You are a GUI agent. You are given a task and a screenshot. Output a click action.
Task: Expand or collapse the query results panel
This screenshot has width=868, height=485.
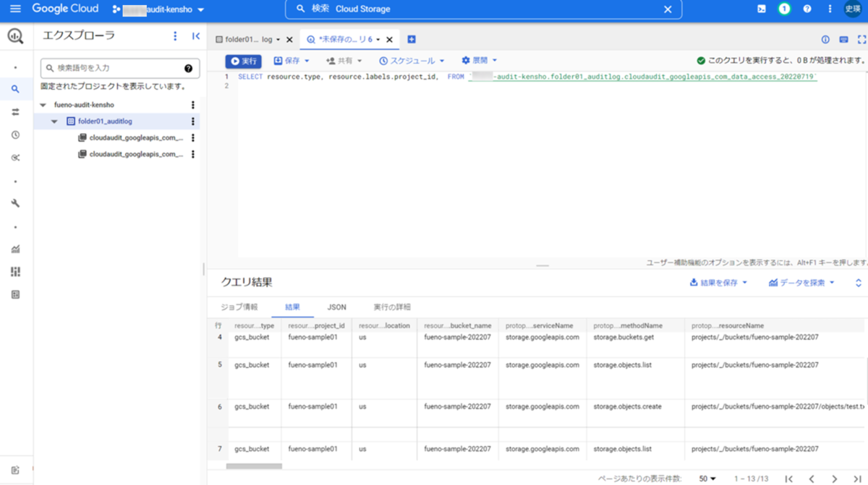859,283
